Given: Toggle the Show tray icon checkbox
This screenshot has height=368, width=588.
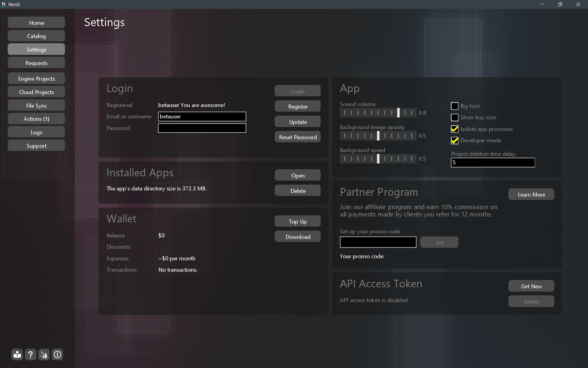Looking at the screenshot, I should coord(454,117).
